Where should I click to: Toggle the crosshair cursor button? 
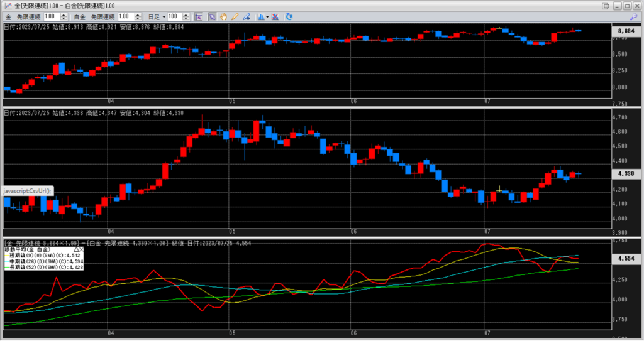(x=197, y=16)
